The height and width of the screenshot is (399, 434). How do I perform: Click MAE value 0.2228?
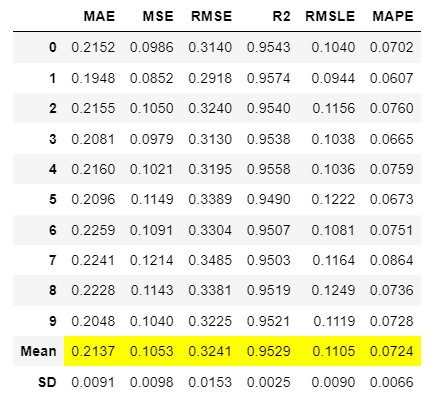tap(93, 290)
